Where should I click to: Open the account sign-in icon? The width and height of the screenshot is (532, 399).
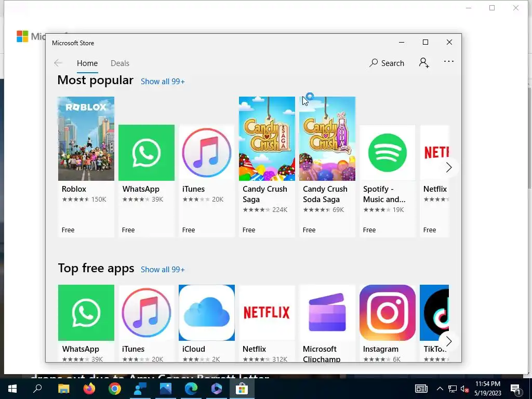(x=424, y=63)
